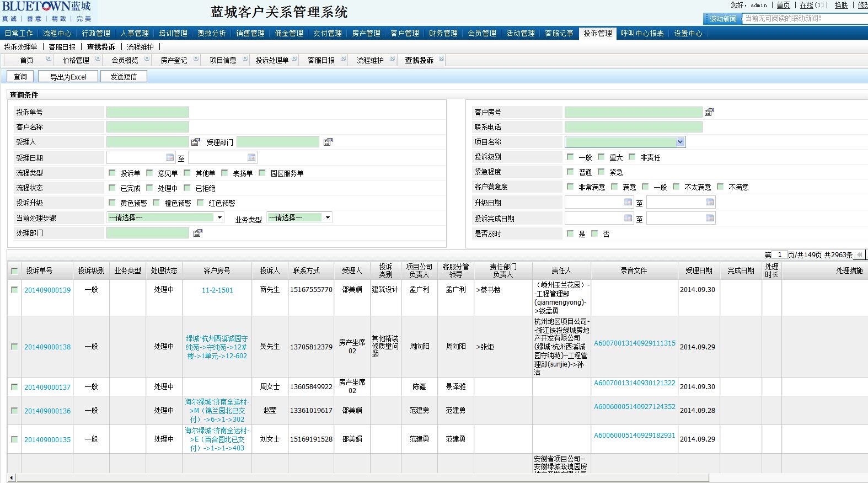Open complaint 201409000138 link

pos(47,347)
